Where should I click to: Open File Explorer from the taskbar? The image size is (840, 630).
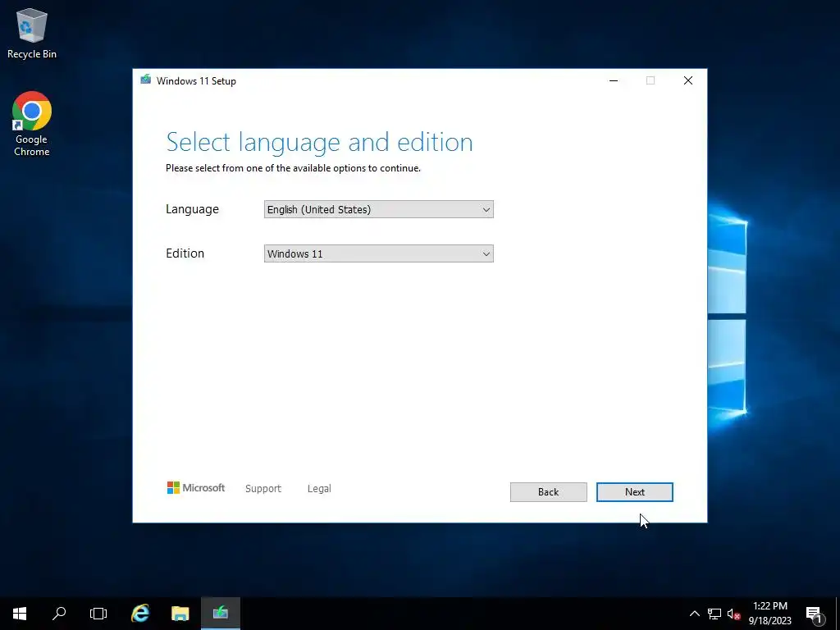pos(180,614)
